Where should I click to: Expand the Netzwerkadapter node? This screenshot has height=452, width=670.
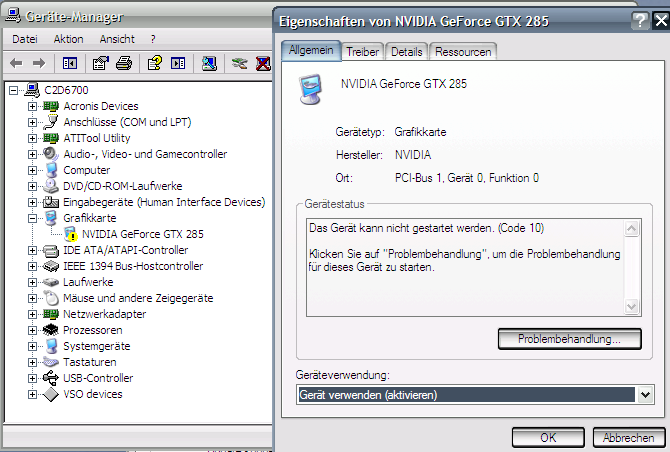click(x=32, y=314)
